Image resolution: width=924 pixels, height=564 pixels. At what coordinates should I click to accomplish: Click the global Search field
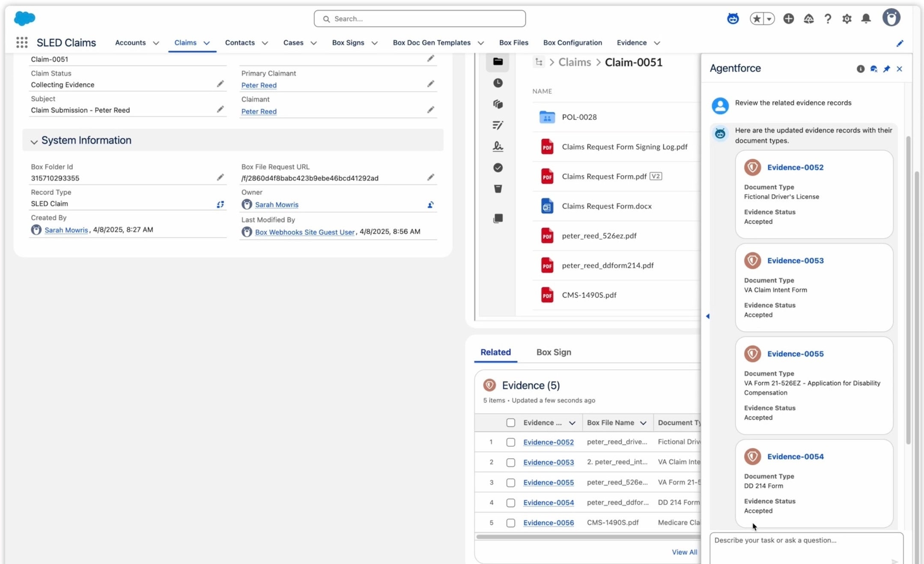(x=419, y=19)
